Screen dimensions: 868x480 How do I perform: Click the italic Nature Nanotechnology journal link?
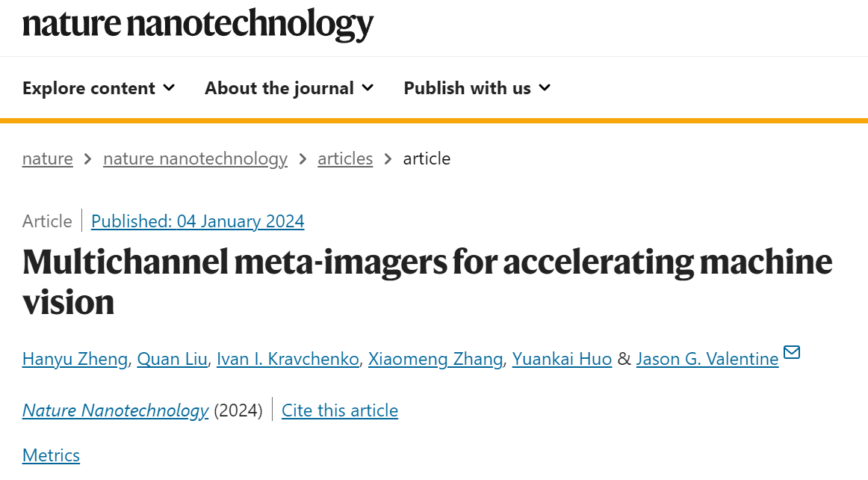pyautogui.click(x=115, y=410)
